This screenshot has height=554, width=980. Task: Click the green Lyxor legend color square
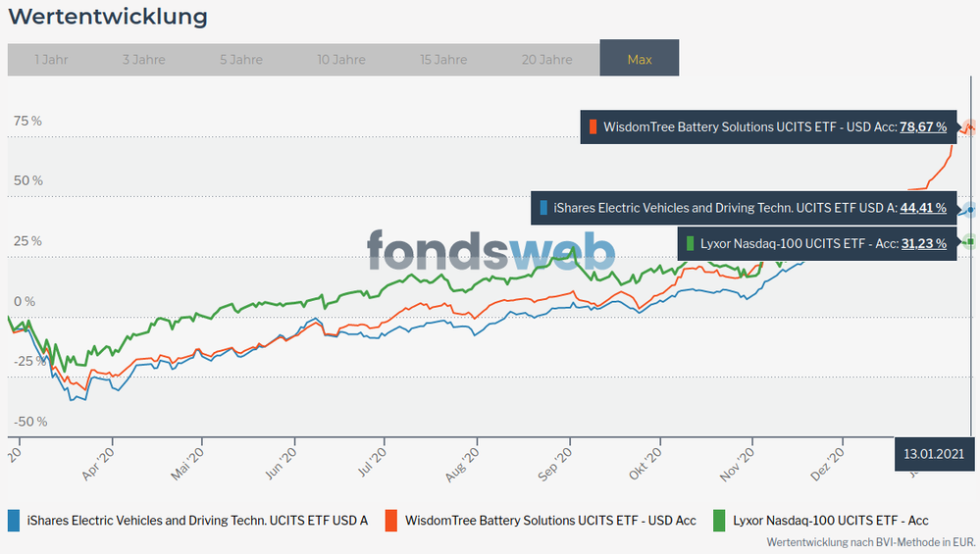(720, 520)
